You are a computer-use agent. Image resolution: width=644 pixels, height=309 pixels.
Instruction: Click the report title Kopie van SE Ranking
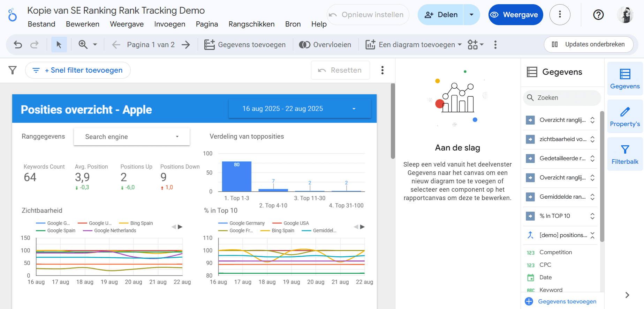tap(116, 10)
